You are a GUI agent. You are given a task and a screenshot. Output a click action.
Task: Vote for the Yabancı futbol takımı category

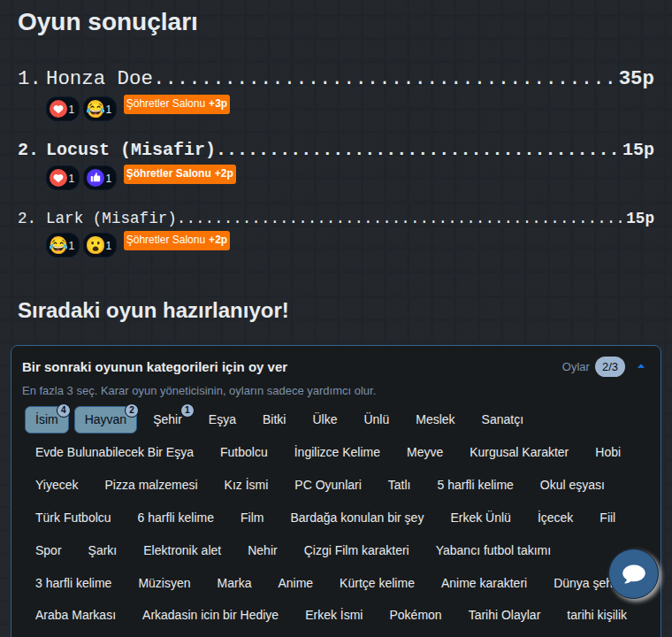[493, 550]
